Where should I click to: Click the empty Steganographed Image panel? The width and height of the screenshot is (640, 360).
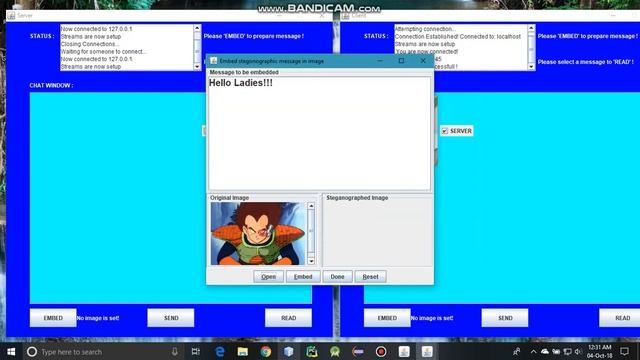pos(378,233)
